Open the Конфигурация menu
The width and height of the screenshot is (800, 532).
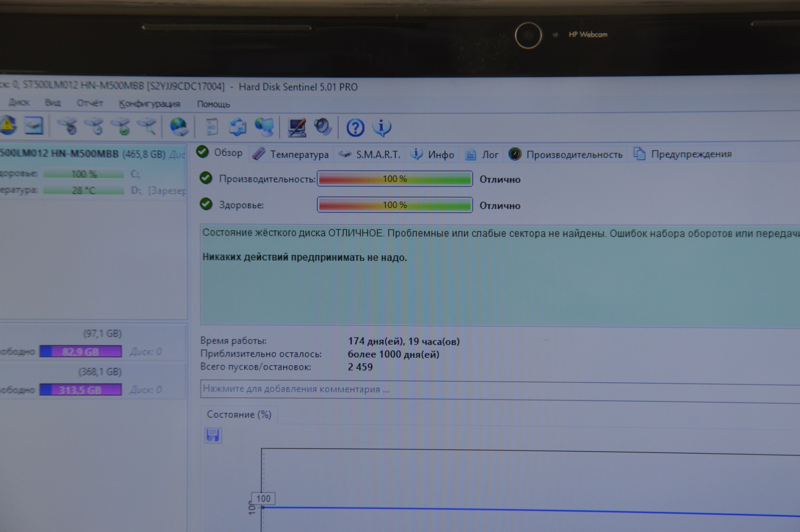click(x=149, y=104)
